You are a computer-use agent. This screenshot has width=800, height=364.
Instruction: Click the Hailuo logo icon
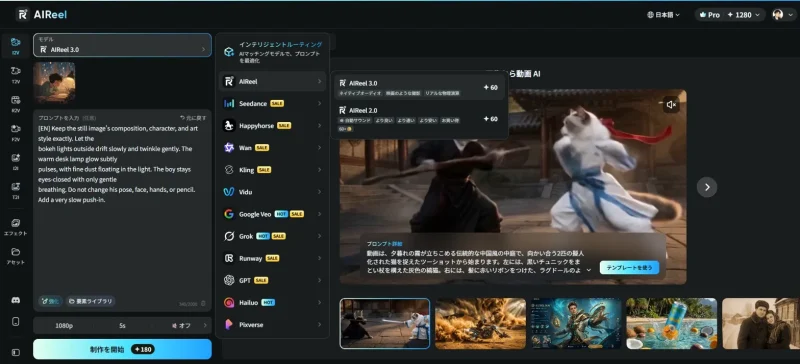click(229, 303)
